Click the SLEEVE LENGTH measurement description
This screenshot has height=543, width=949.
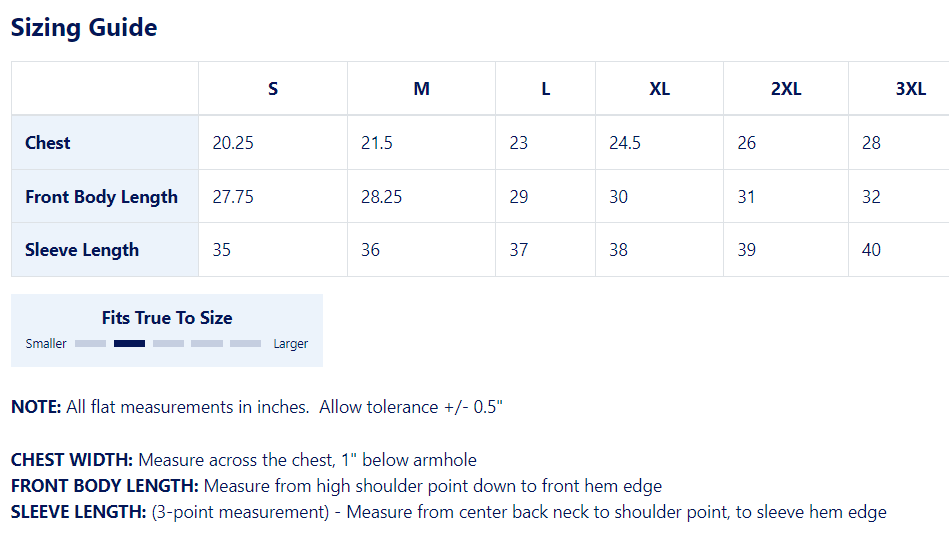448,512
